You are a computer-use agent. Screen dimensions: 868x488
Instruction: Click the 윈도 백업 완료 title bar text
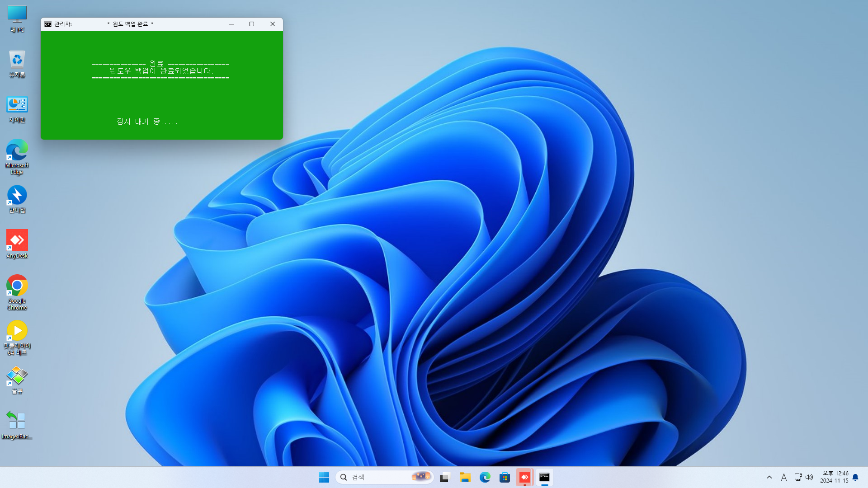130,24
